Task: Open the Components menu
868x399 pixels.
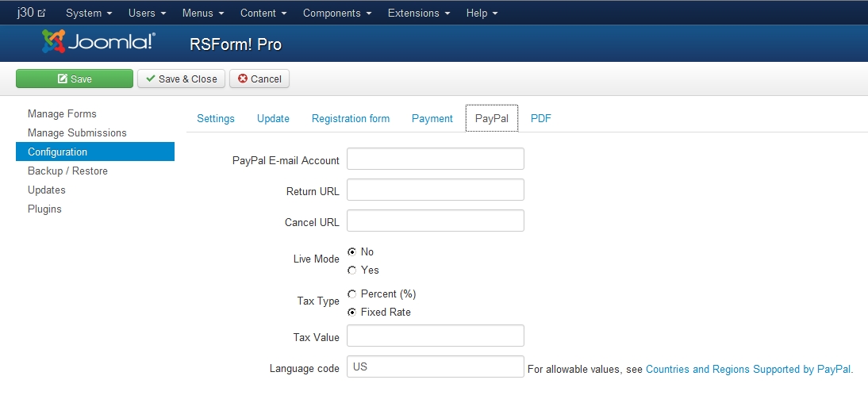Action: (337, 13)
